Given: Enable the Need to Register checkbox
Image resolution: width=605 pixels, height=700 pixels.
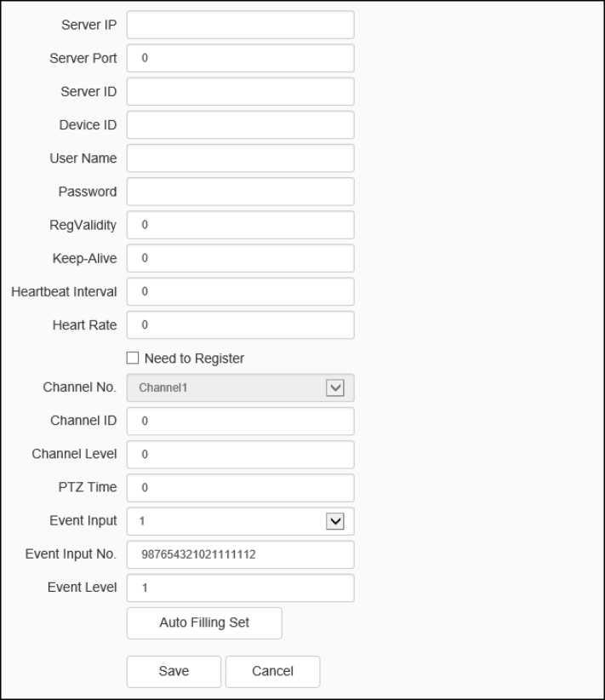Looking at the screenshot, I should click(x=133, y=359).
